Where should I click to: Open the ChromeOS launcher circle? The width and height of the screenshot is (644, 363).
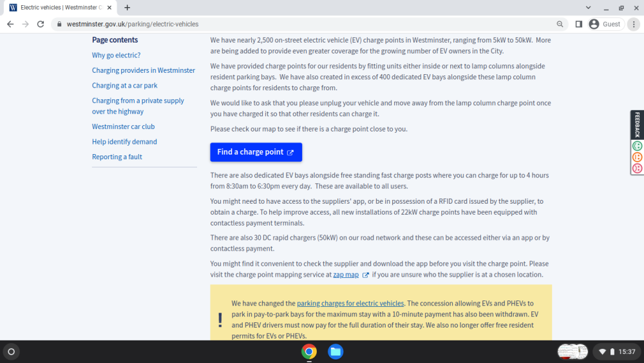(12, 352)
